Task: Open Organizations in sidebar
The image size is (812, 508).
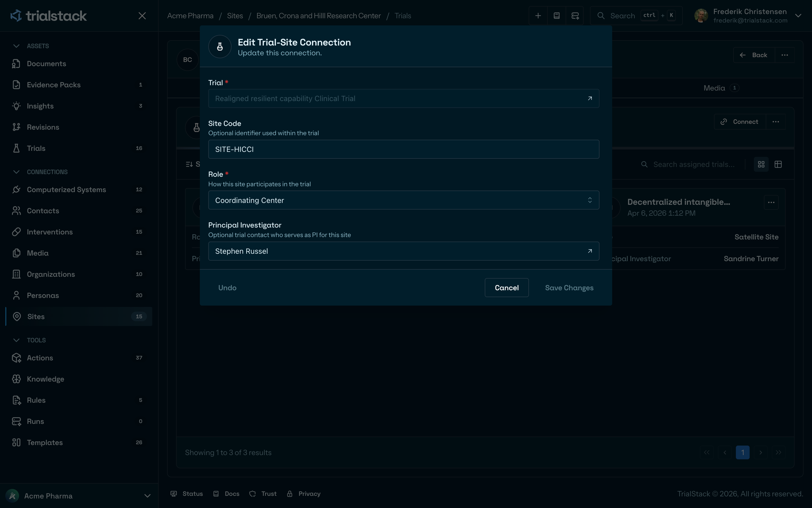Action: tap(79, 274)
